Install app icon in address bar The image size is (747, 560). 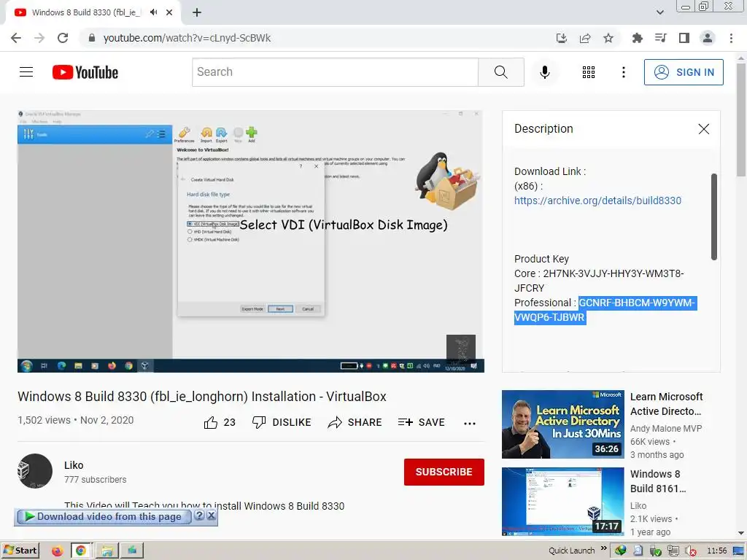point(562,38)
